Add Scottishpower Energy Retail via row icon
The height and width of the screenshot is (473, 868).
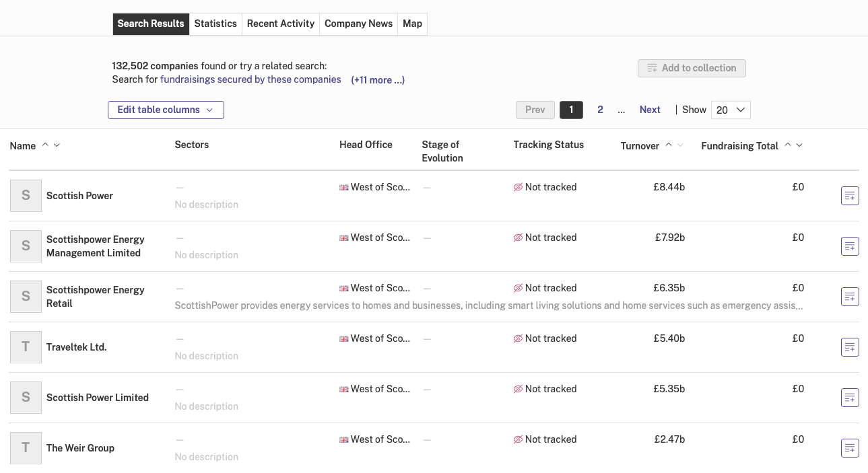coord(850,297)
